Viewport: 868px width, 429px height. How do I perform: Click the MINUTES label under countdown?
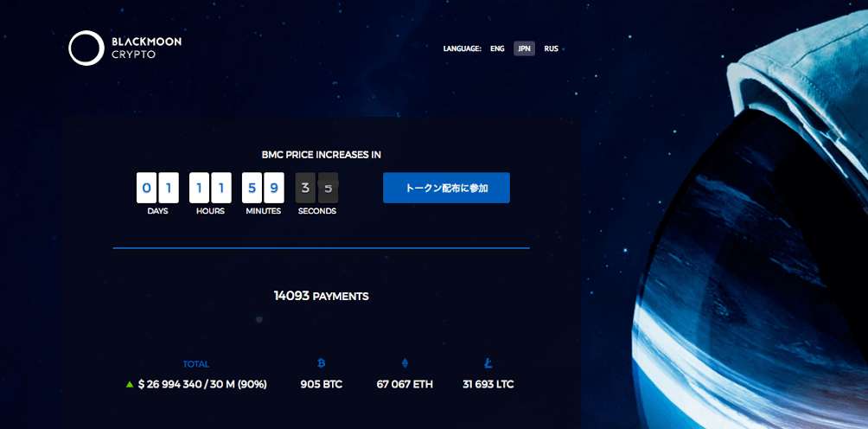point(264,211)
